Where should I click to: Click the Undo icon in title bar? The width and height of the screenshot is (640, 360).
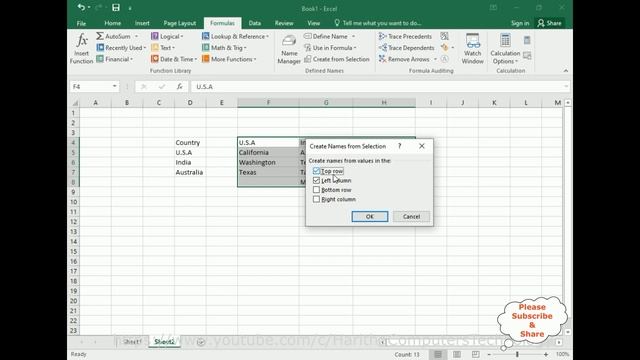[x=81, y=7]
